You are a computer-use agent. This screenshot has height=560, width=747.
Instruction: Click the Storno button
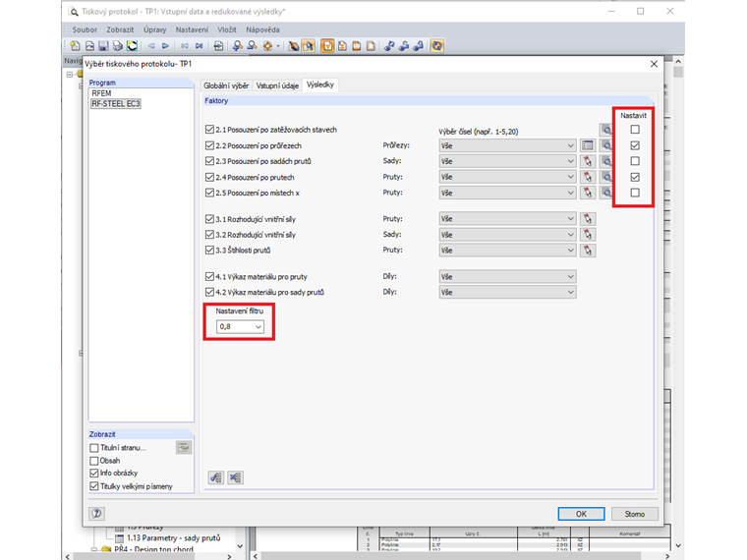pyautogui.click(x=635, y=514)
